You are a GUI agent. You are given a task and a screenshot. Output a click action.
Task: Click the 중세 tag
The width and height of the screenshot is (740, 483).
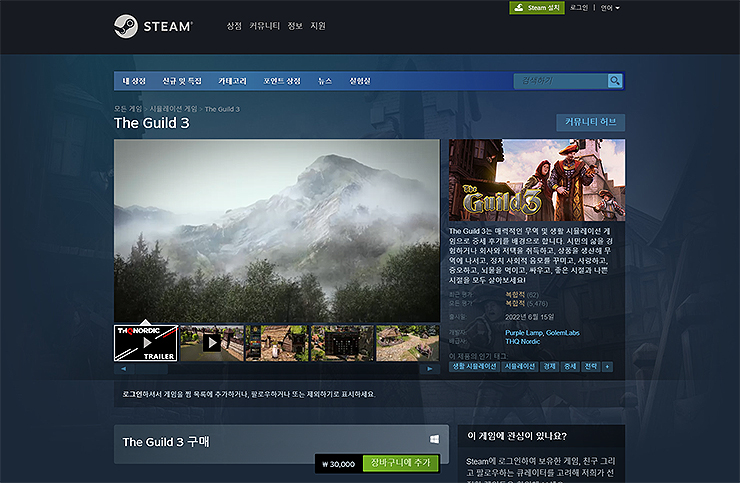(x=570, y=366)
